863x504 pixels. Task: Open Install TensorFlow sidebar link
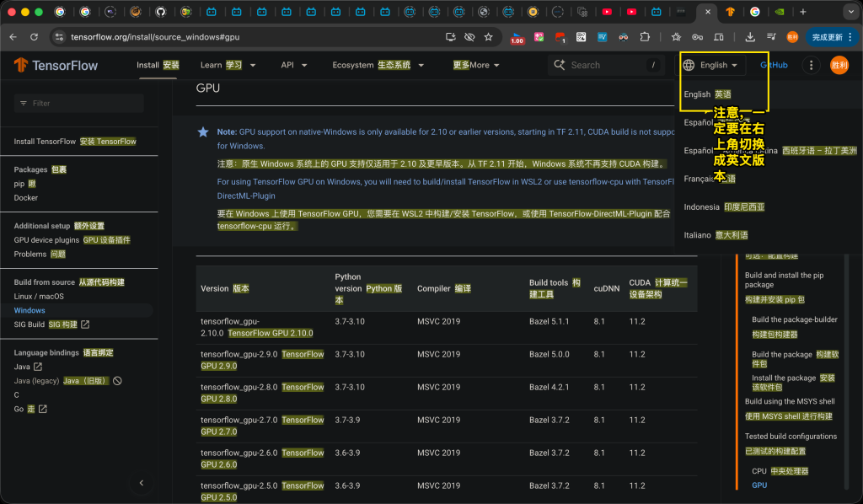[75, 142]
